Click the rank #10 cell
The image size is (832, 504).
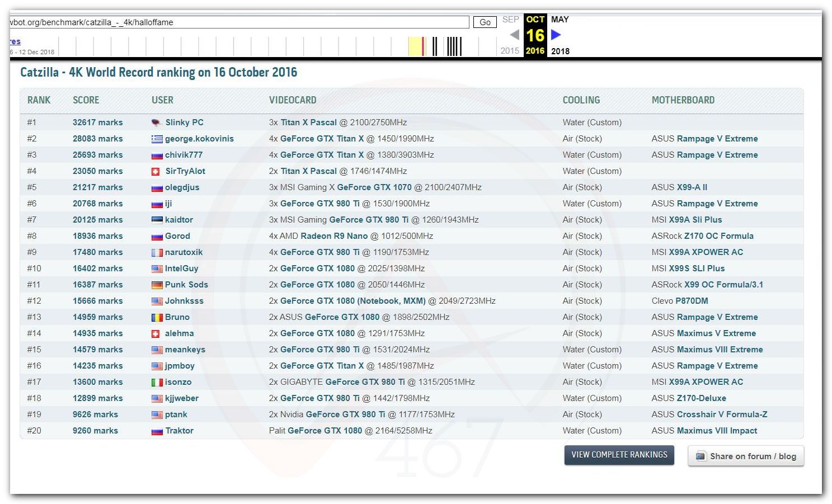(x=34, y=269)
